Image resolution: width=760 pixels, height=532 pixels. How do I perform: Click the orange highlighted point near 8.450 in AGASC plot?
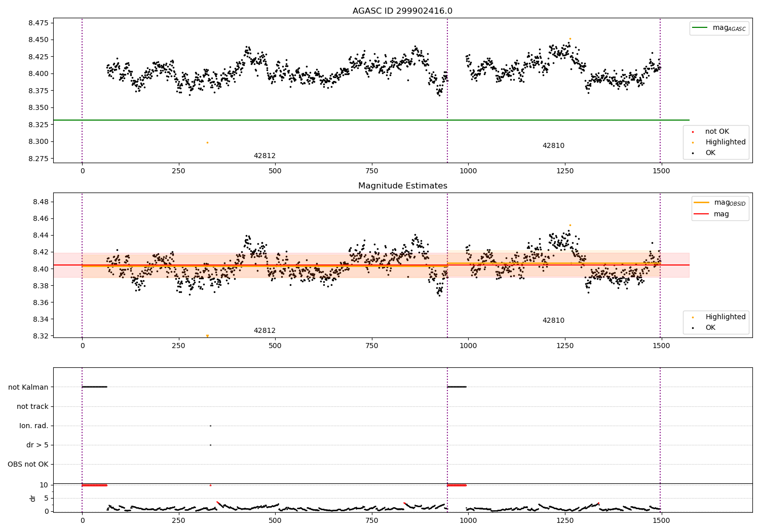tap(570, 39)
